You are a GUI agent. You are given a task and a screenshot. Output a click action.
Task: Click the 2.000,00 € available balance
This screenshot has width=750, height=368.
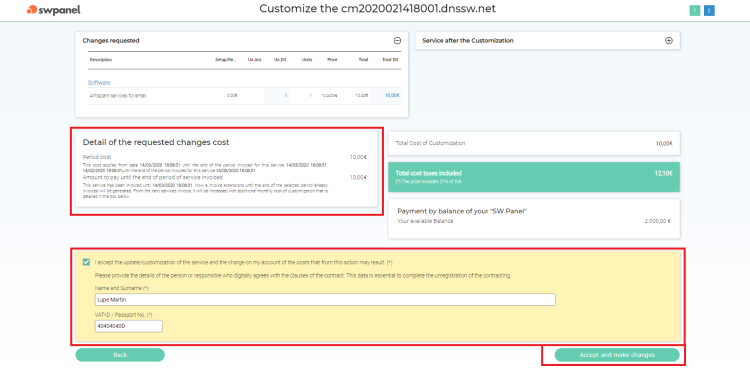pos(658,221)
